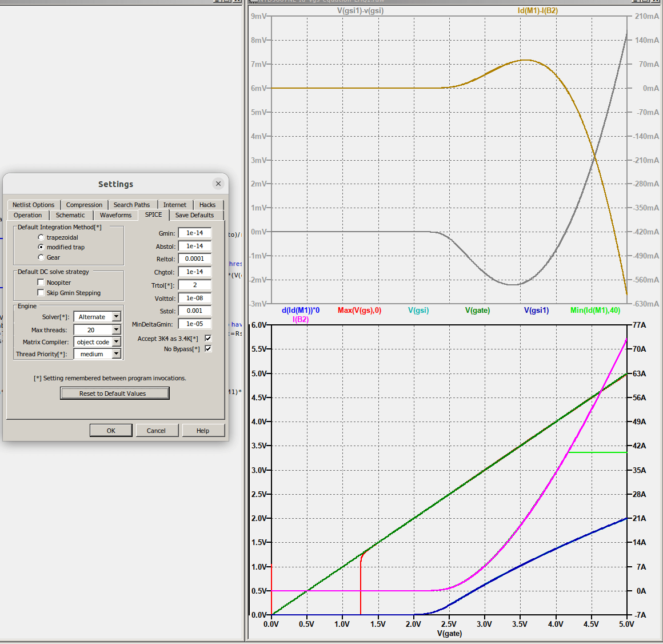The width and height of the screenshot is (663, 644).
Task: Select the SPICE tab
Action: pos(154,214)
